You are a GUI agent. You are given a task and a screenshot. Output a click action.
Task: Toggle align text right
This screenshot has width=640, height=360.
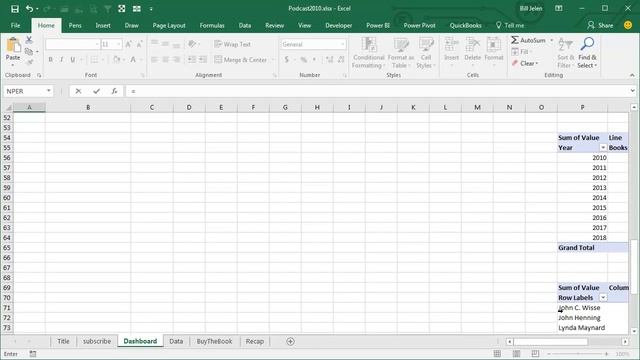coord(176,60)
